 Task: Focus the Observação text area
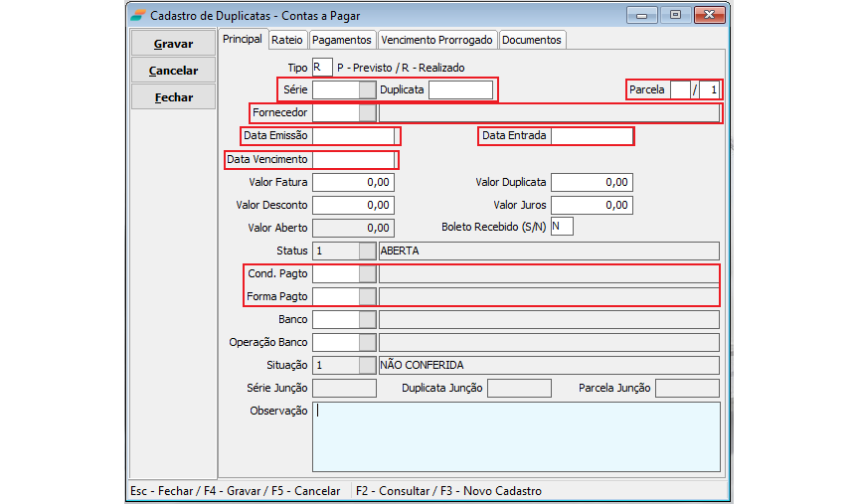[x=515, y=435]
